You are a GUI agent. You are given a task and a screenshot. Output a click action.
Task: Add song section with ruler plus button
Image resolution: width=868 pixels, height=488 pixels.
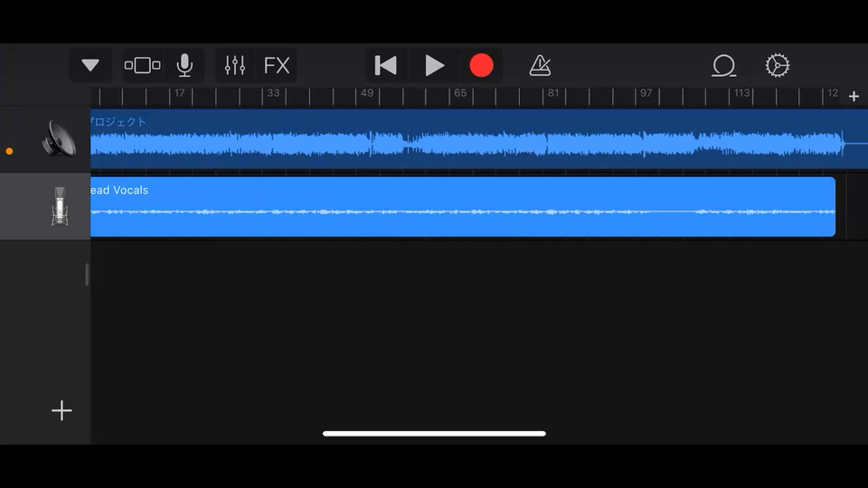(854, 97)
